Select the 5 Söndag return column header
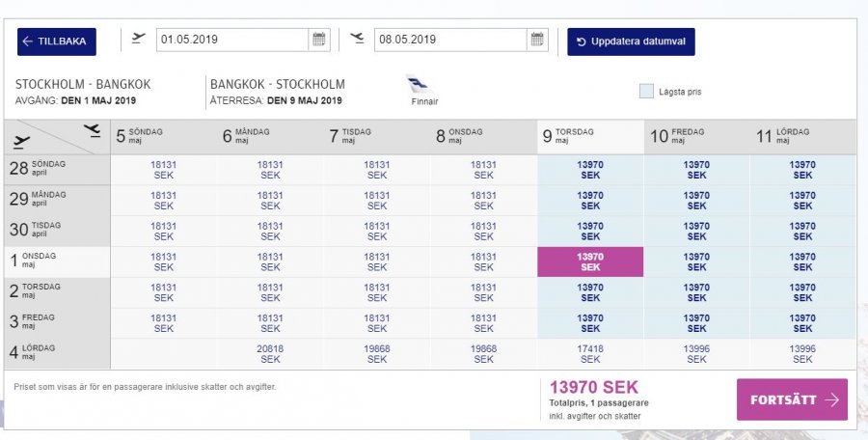This screenshot has height=440, width=868. 163,136
